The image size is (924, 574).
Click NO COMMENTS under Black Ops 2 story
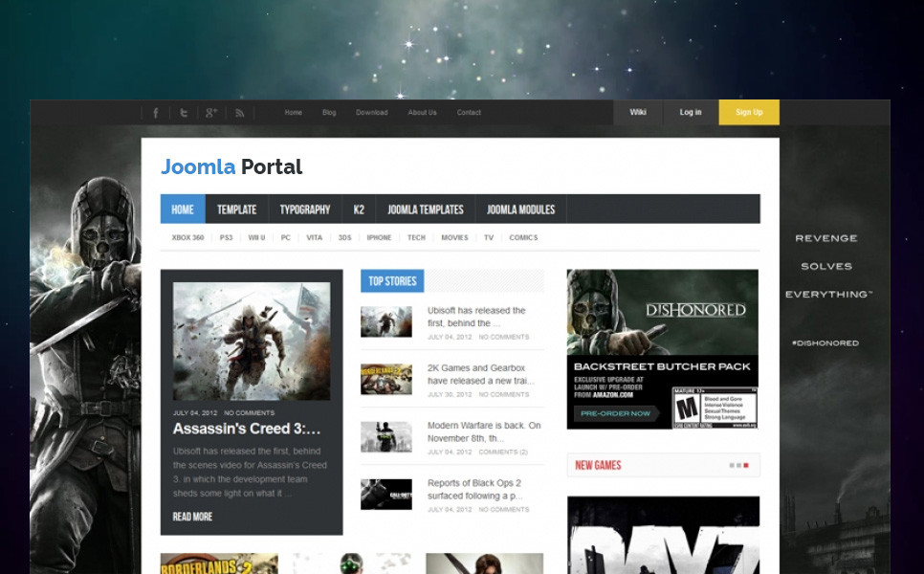point(504,509)
